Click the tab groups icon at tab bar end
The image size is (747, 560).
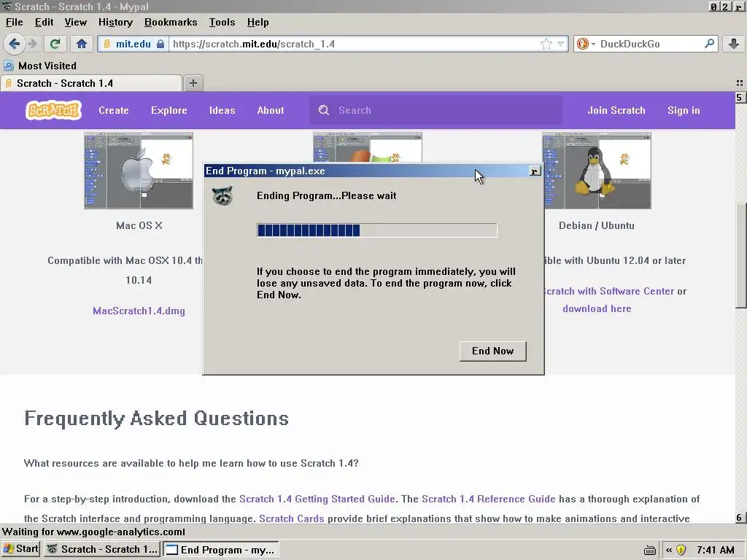pyautogui.click(x=740, y=83)
